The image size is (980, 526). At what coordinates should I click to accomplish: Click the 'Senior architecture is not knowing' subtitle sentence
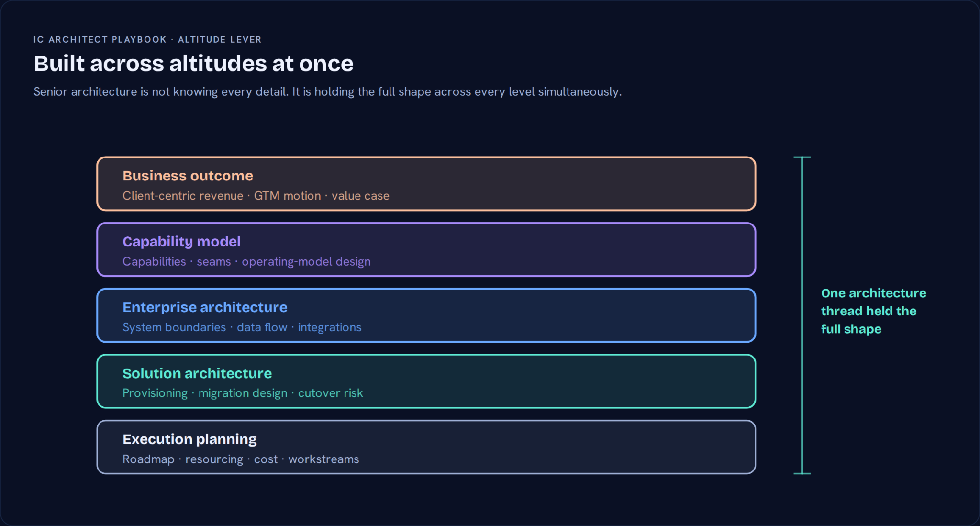point(327,92)
